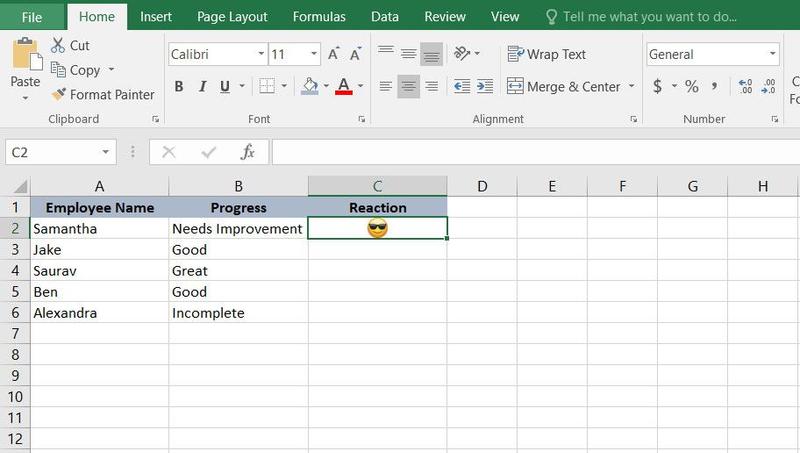Decrease indent in Alignment group
Screen dimensions: 800x453
462,86
